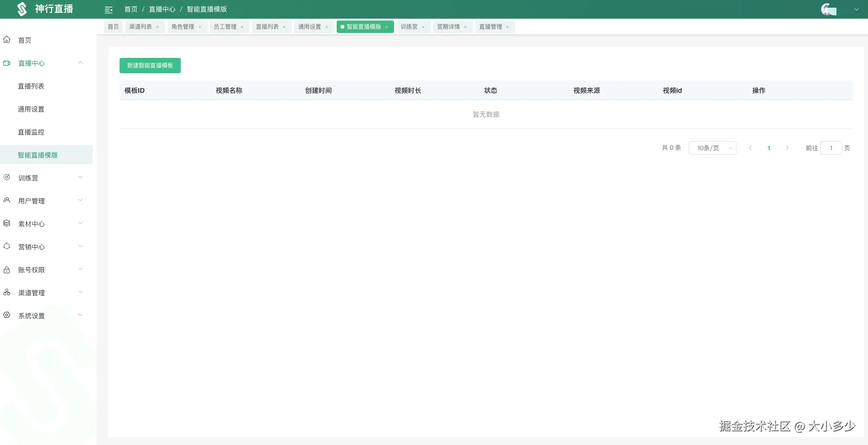Collapse the sidebar with the hamburger icon
The height and width of the screenshot is (445, 868).
click(109, 10)
